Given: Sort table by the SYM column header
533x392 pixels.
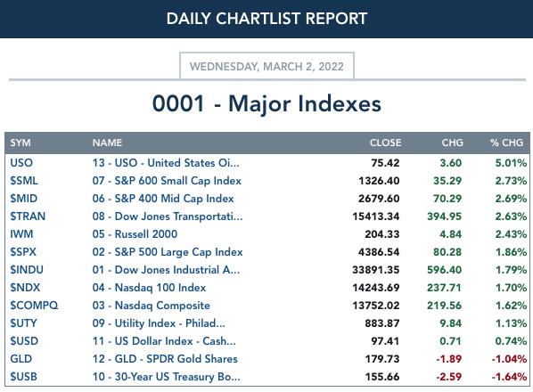Looking at the screenshot, I should (20, 143).
